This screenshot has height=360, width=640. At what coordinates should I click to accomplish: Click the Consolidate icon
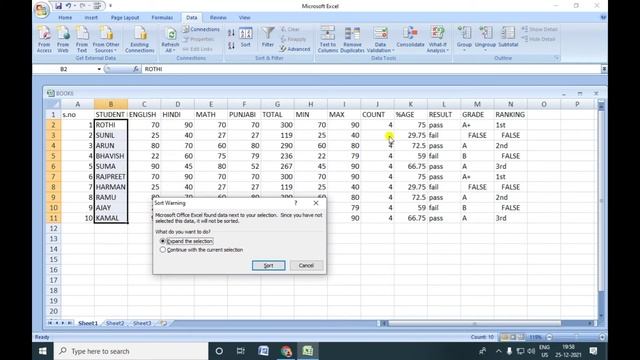pyautogui.click(x=410, y=38)
